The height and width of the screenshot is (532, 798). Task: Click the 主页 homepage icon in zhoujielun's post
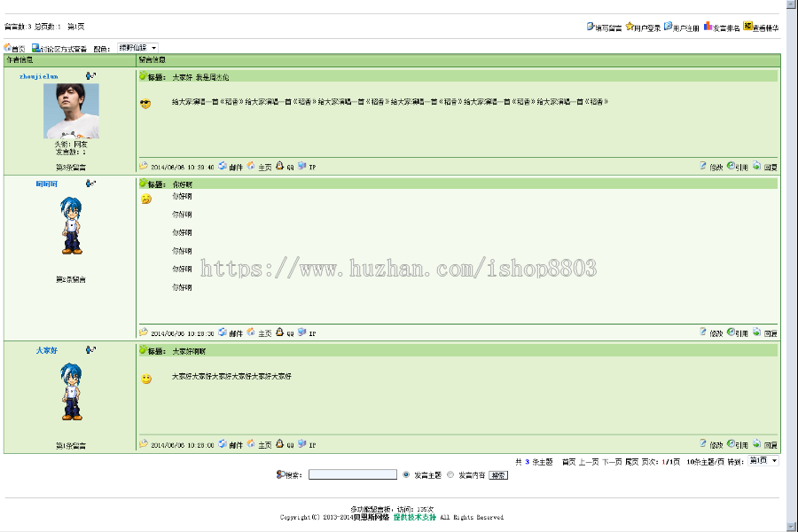251,166
